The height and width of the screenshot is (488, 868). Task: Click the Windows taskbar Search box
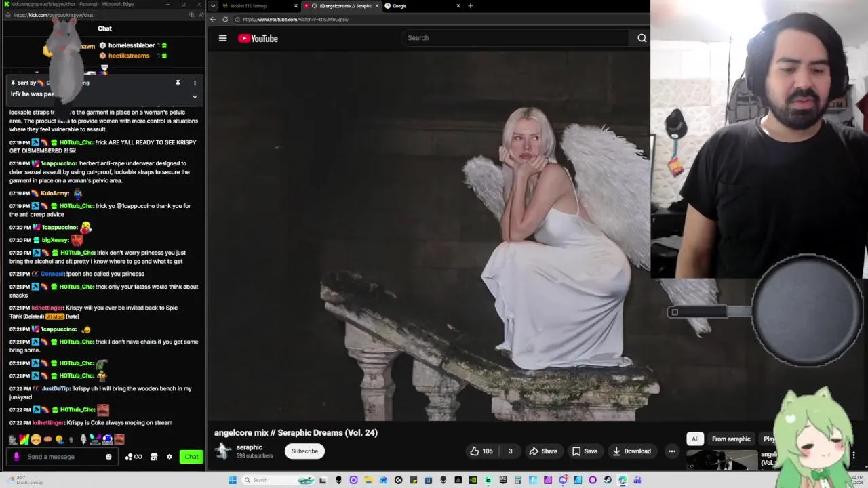[278, 480]
